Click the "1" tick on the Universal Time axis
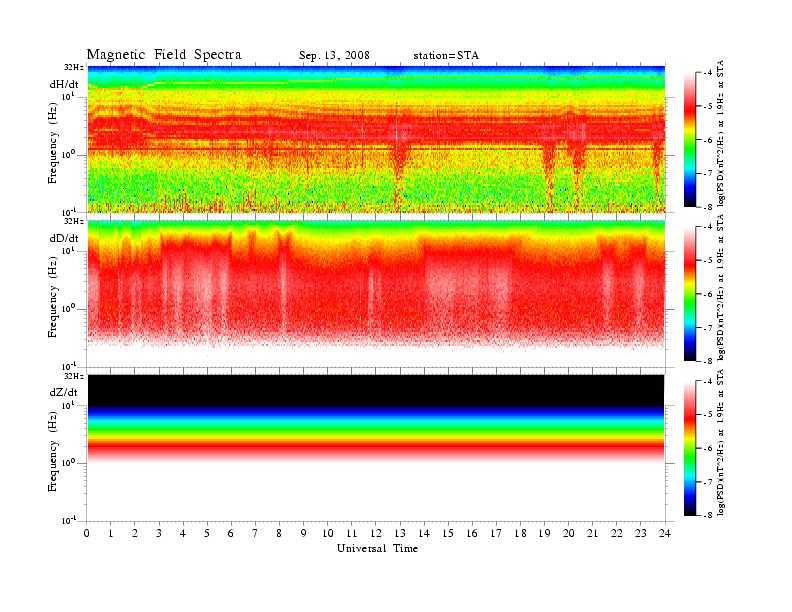 pos(111,533)
